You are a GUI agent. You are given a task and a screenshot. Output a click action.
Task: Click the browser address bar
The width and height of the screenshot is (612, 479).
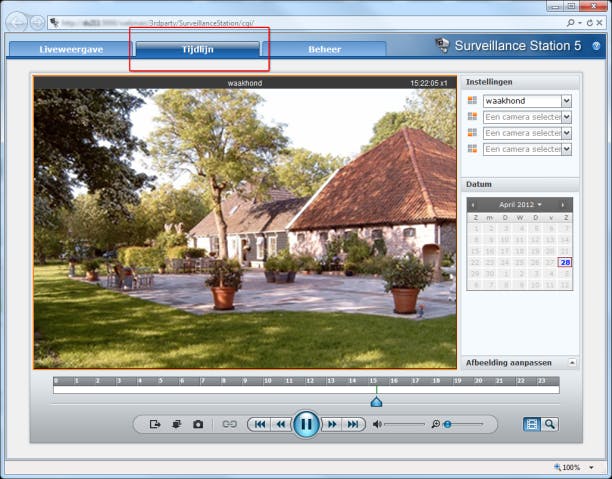[304, 23]
